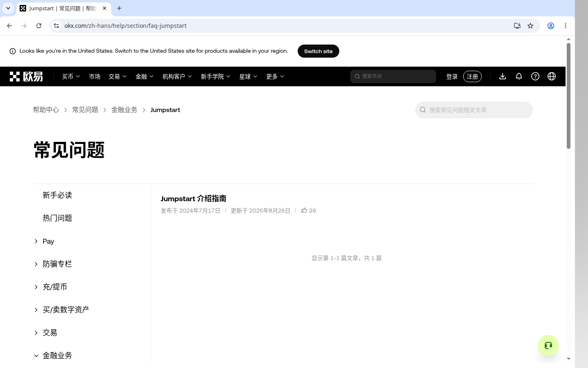Like the article with thumbs-up icon
Viewport: 588px width, 368px height.
(x=304, y=211)
